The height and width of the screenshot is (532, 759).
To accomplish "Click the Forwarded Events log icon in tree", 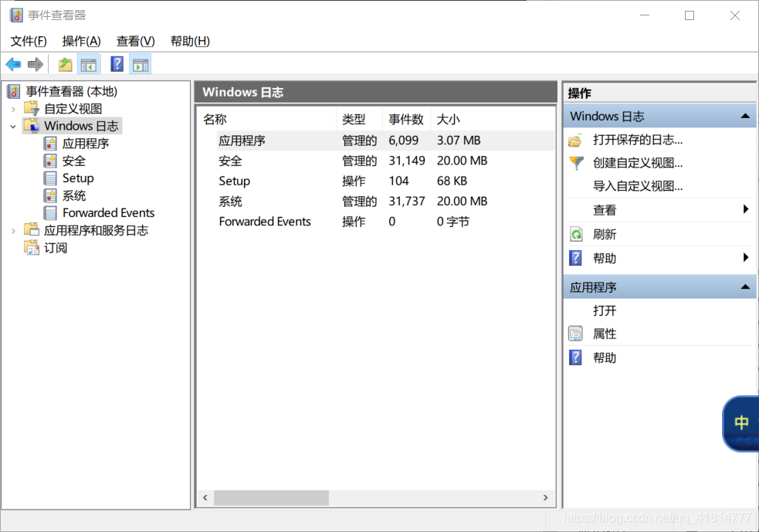I will coord(50,213).
